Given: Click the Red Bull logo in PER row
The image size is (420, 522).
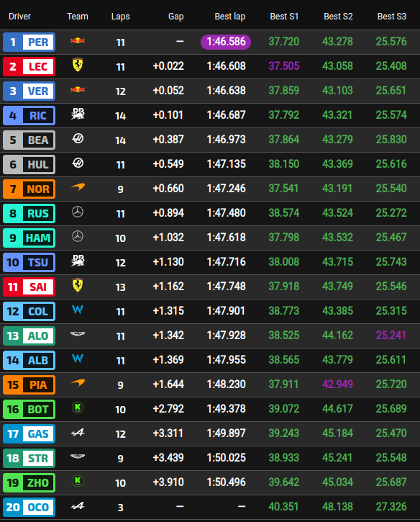Looking at the screenshot, I should 78,40.
